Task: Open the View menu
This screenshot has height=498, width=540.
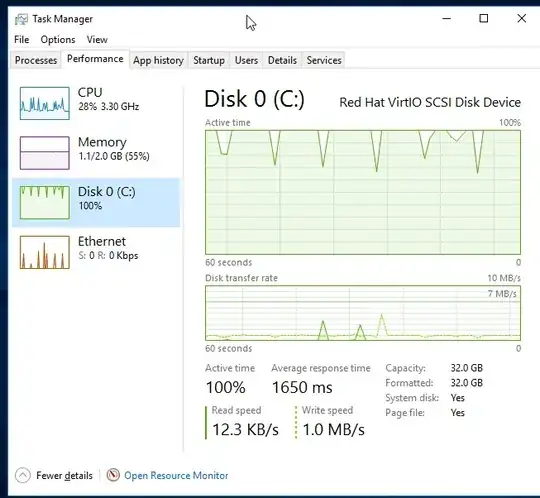Action: coord(97,40)
